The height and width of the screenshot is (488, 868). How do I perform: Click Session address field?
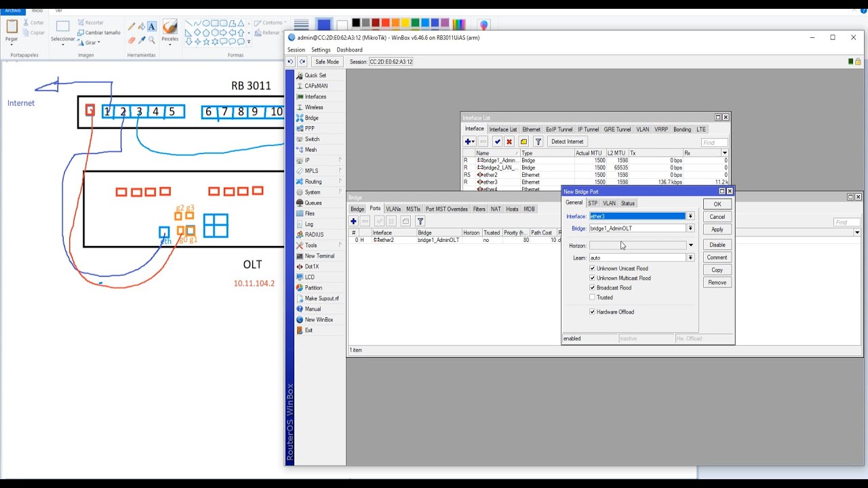[x=391, y=62]
